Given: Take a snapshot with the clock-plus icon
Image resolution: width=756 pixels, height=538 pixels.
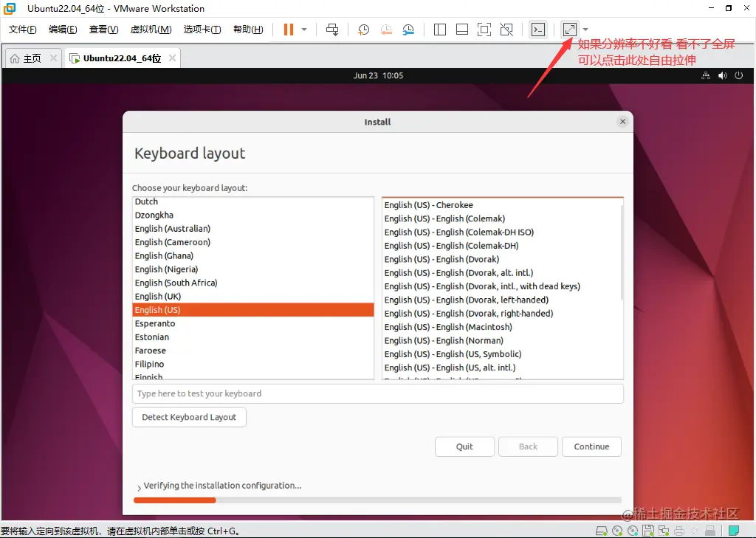Looking at the screenshot, I should coord(363,30).
